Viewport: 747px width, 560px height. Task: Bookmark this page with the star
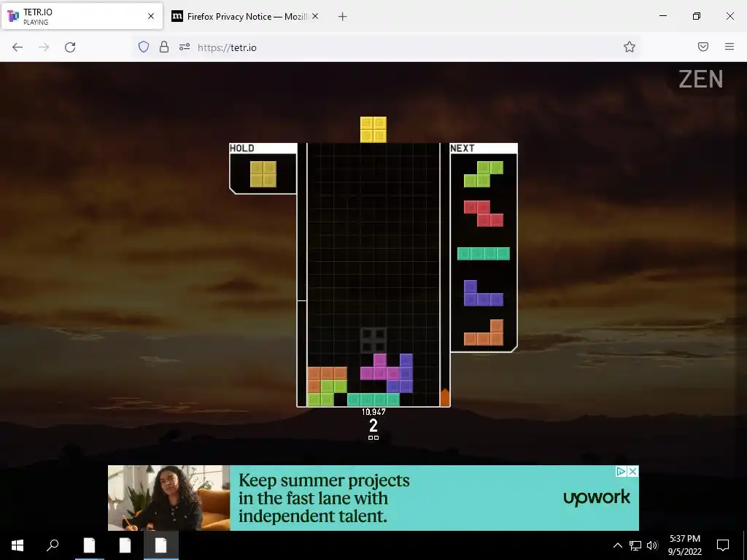(630, 47)
